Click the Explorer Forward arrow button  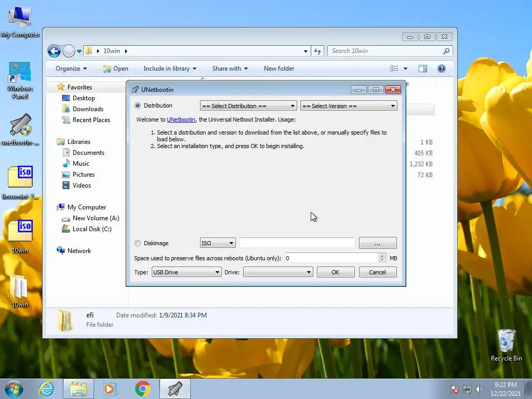(x=69, y=51)
